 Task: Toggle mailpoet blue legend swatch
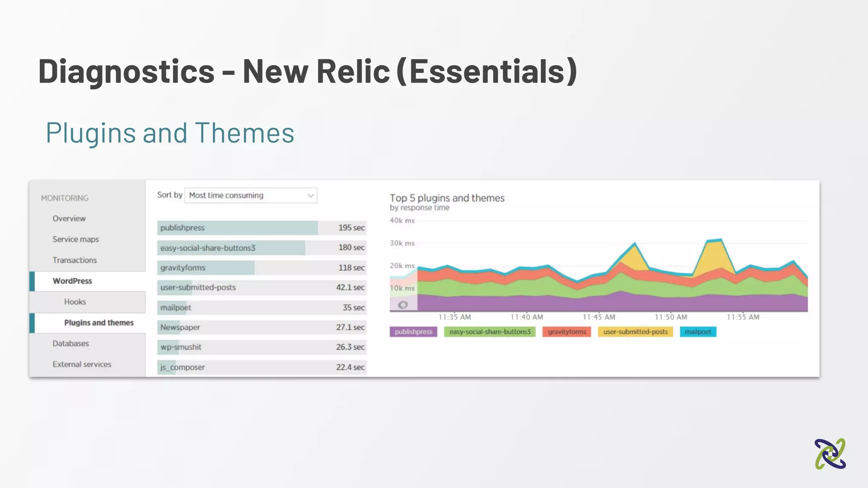point(698,332)
